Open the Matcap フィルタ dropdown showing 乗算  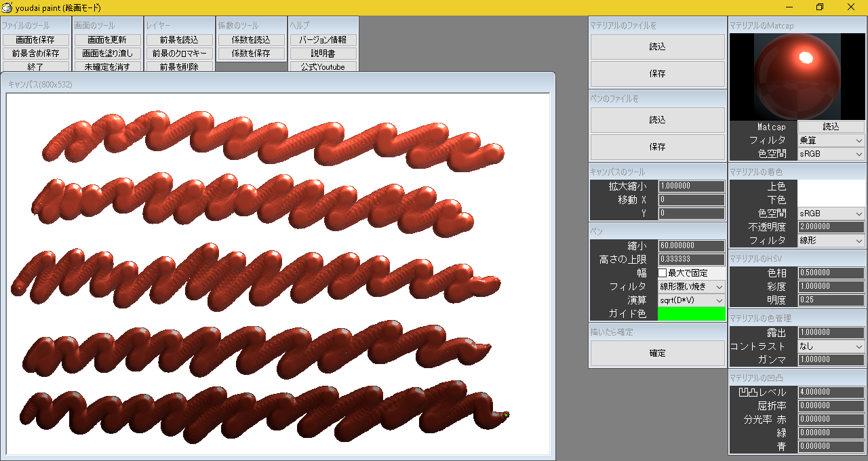(831, 140)
